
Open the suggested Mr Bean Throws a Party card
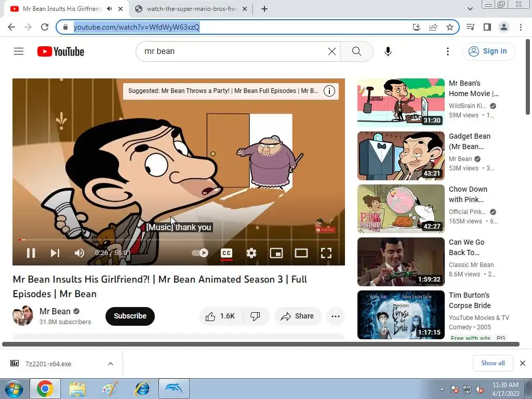(223, 91)
